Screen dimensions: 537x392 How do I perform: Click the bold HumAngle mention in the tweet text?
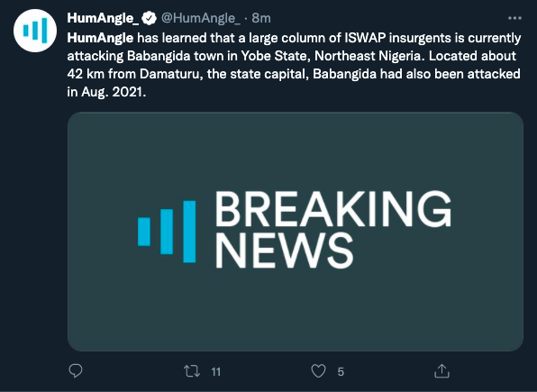(x=100, y=38)
